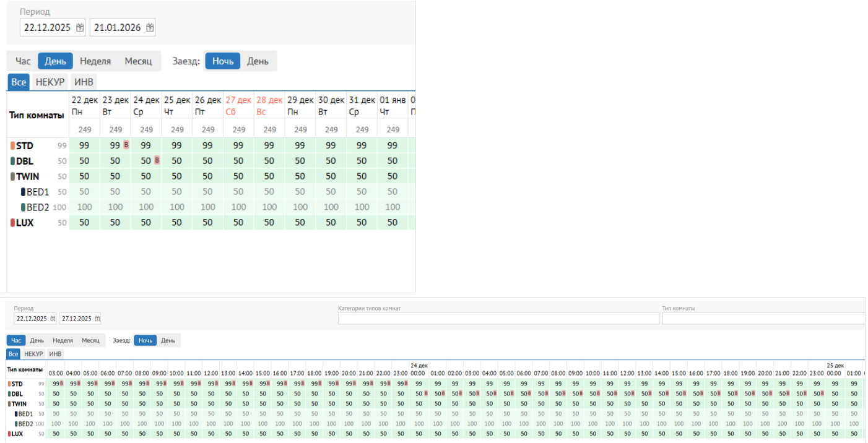Click BED1 dark marker in the daily grid
868x443 pixels.
coord(23,192)
